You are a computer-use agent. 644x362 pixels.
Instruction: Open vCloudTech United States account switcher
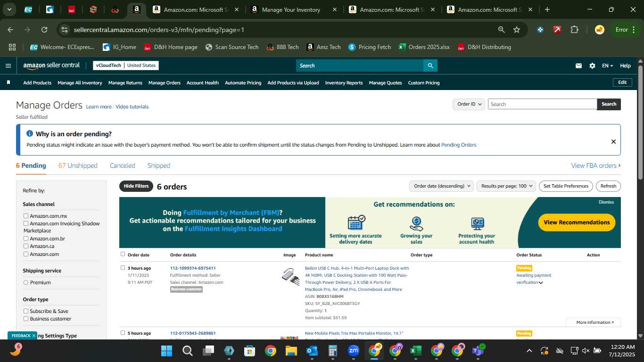125,66
